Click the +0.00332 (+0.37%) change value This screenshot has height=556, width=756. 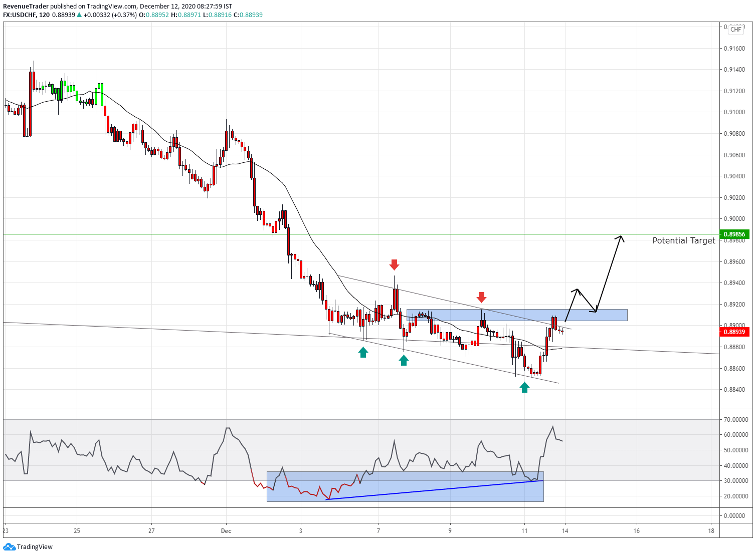click(110, 15)
